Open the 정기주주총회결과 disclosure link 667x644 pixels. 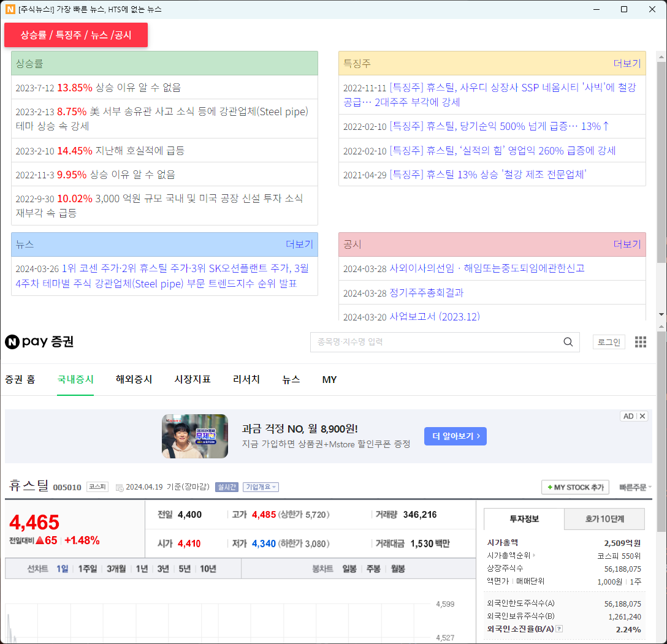[x=427, y=293]
